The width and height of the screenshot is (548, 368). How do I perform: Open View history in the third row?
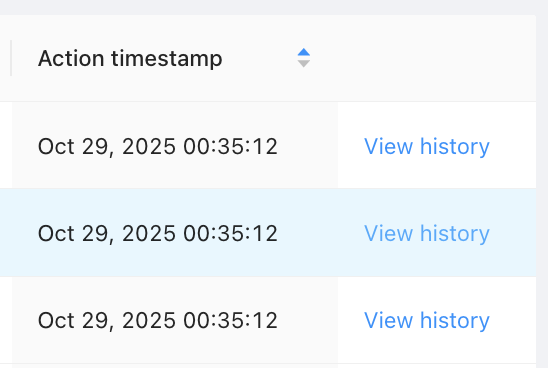coord(427,320)
